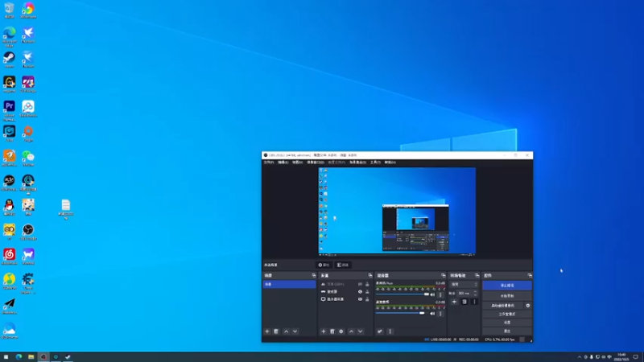This screenshot has height=362, width=644.
Task: Open File Explorer from the taskbar
Action: (x=31, y=357)
